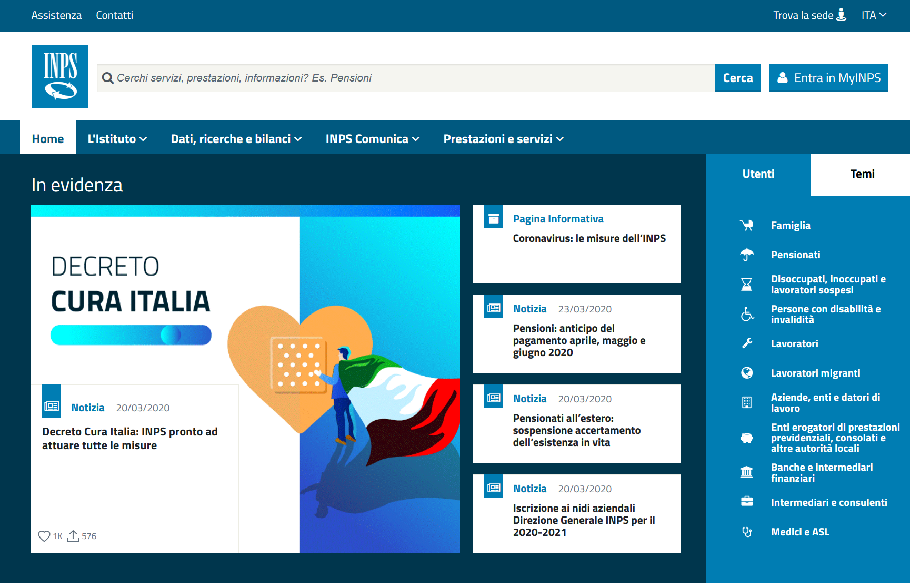This screenshot has width=910, height=588.
Task: Open the Contatti link
Action: tap(114, 15)
